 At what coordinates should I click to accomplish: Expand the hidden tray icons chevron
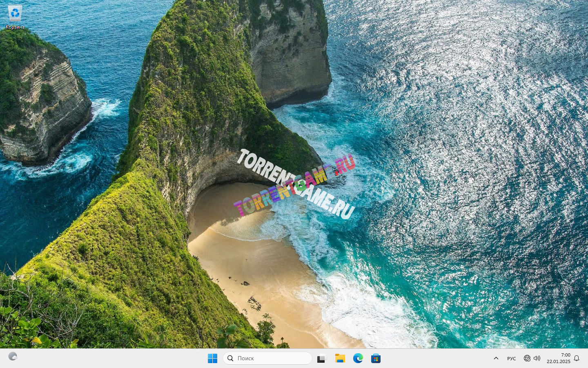click(x=496, y=359)
